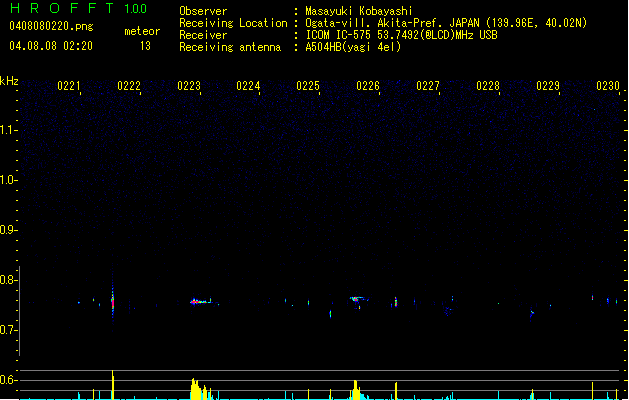This screenshot has width=629, height=400.
Task: Click the 0230 time marker
Action: [x=608, y=86]
